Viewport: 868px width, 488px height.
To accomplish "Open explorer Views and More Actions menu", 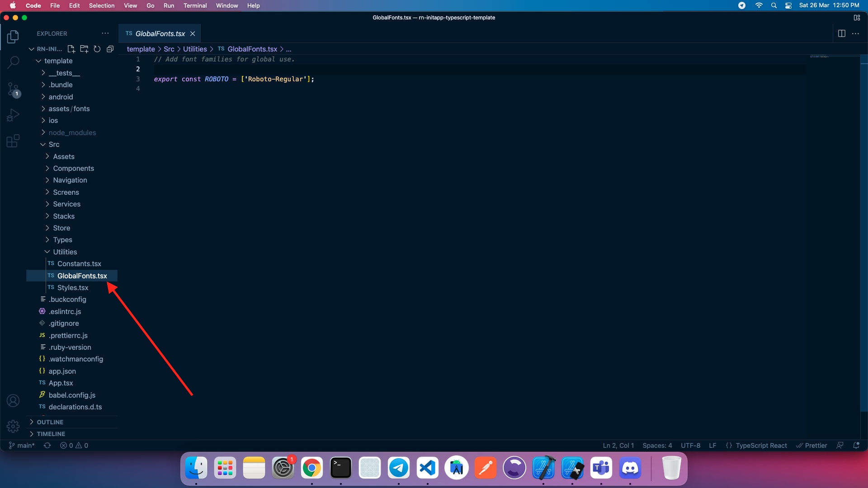I will (x=105, y=33).
